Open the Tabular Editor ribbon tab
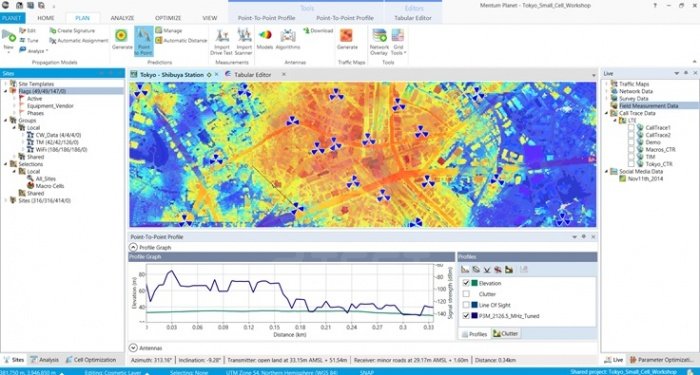Viewport: 700px width, 375px height. [x=412, y=18]
